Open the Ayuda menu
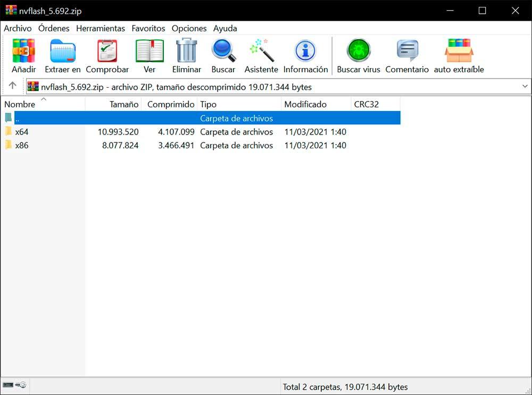Image resolution: width=532 pixels, height=395 pixels. click(x=225, y=28)
